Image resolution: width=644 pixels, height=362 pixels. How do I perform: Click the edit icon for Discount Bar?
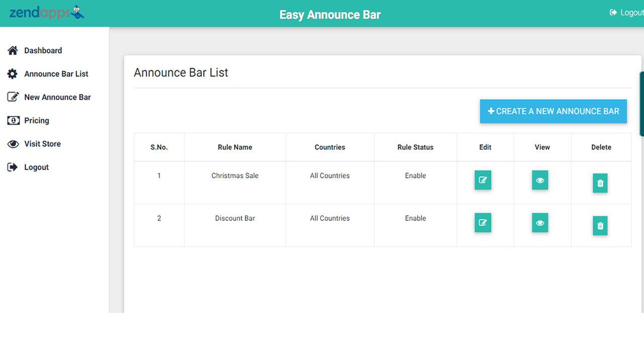click(482, 223)
